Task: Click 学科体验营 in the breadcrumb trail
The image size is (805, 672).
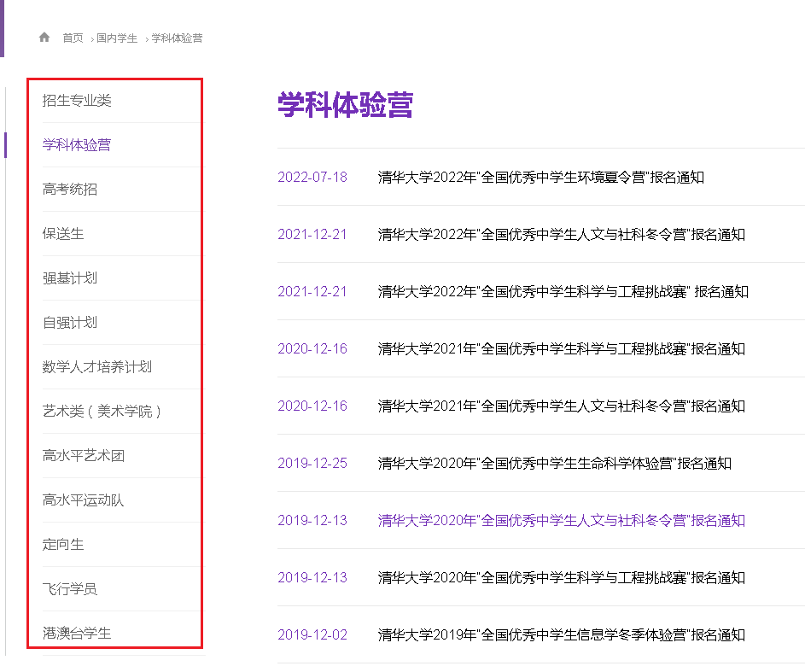Action: tap(177, 38)
